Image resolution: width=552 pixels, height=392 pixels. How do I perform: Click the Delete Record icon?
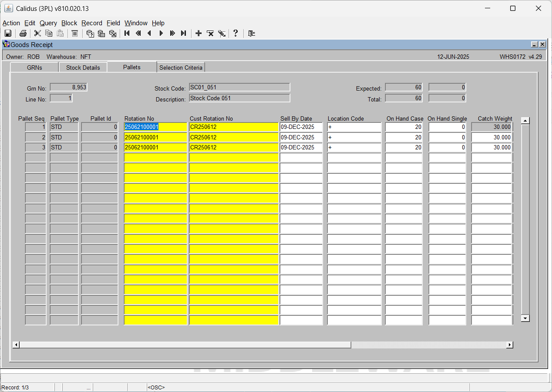coord(210,33)
